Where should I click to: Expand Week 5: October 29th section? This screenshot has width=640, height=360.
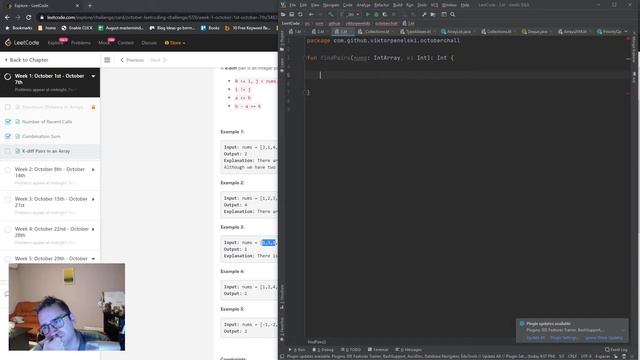pos(93,259)
